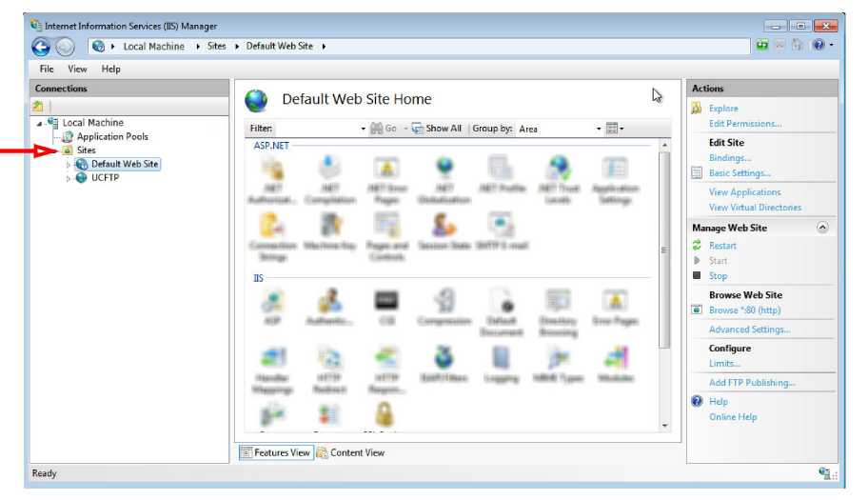Click the Explore action link
Screen dimensions: 868x500
pos(723,109)
